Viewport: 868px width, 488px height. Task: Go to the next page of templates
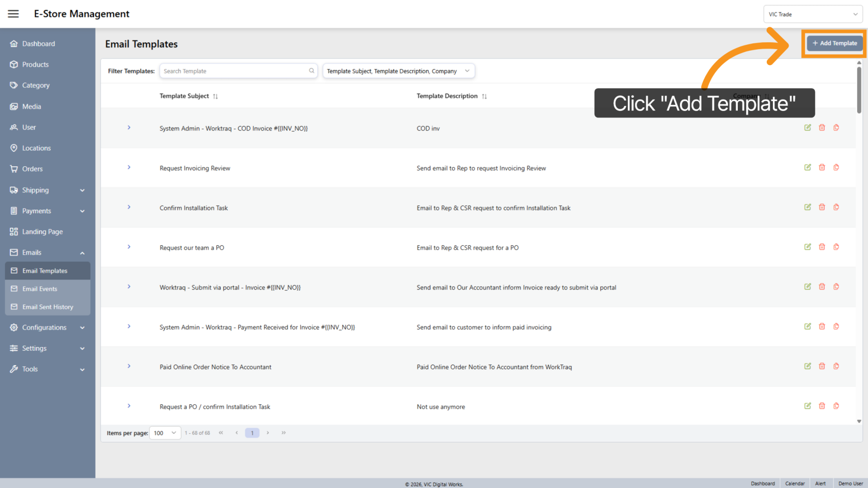[268, 433]
